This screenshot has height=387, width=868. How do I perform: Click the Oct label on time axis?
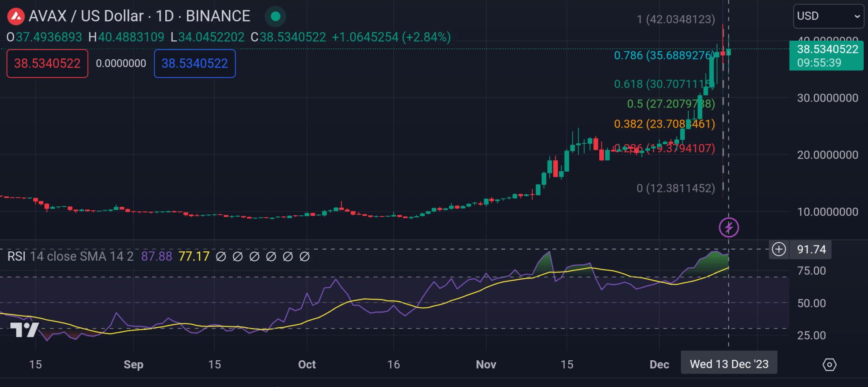pos(307,365)
